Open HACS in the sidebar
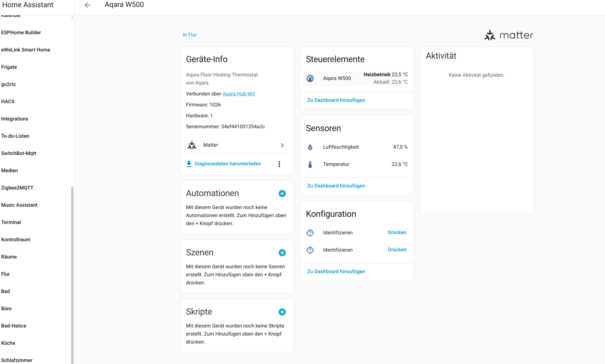Screen dimensions: 605x364 click(8, 101)
